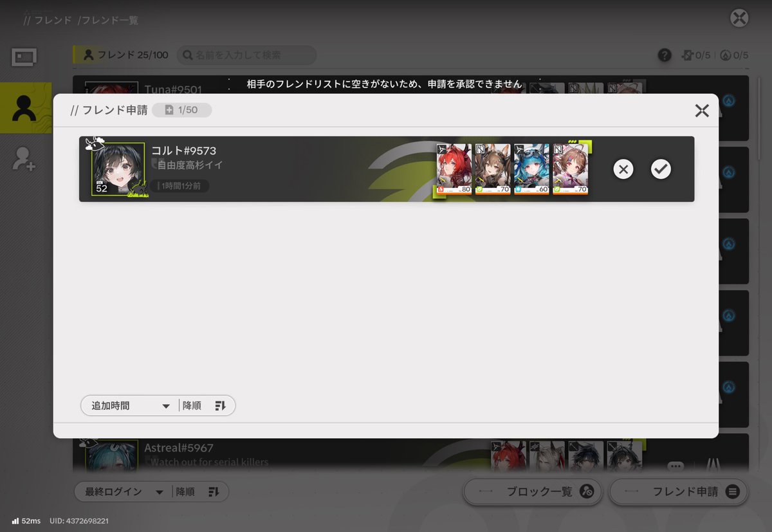View the brown-haired operator card next to the red one
This screenshot has width=772, height=532.
[x=493, y=169]
